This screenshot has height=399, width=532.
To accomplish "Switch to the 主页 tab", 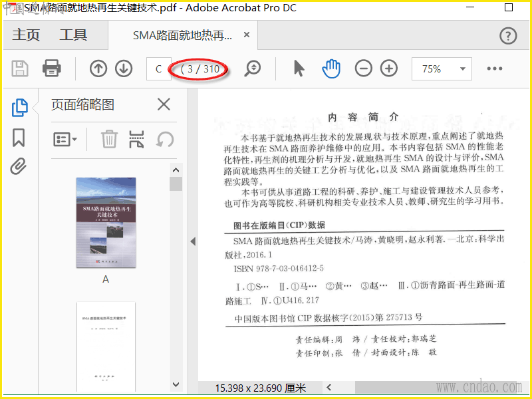I will click(26, 35).
